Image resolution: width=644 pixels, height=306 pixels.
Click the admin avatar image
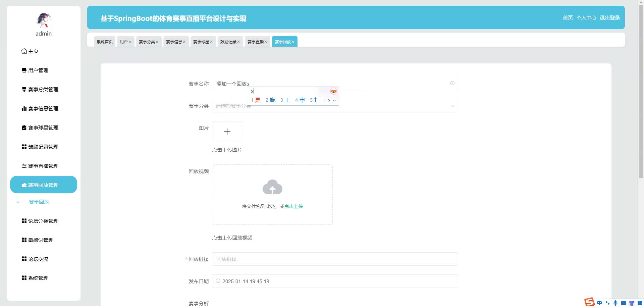[x=44, y=20]
